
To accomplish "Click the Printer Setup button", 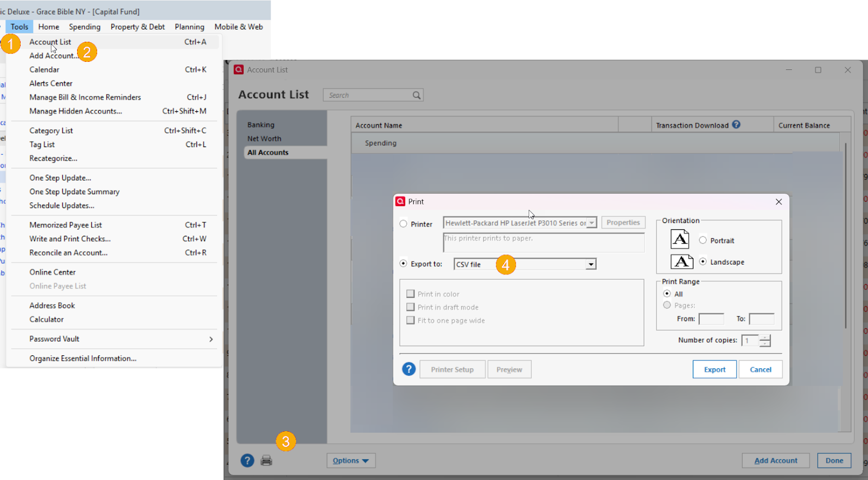I will tap(452, 369).
